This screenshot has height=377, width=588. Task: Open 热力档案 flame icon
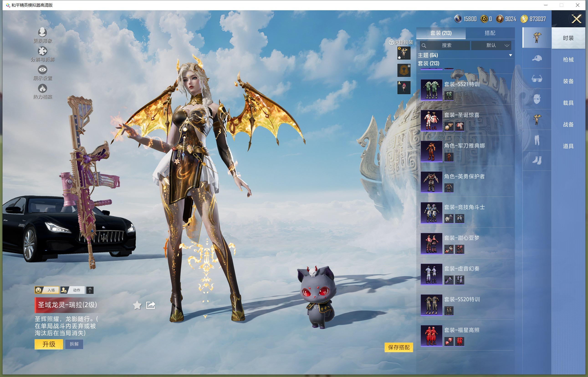click(x=42, y=88)
